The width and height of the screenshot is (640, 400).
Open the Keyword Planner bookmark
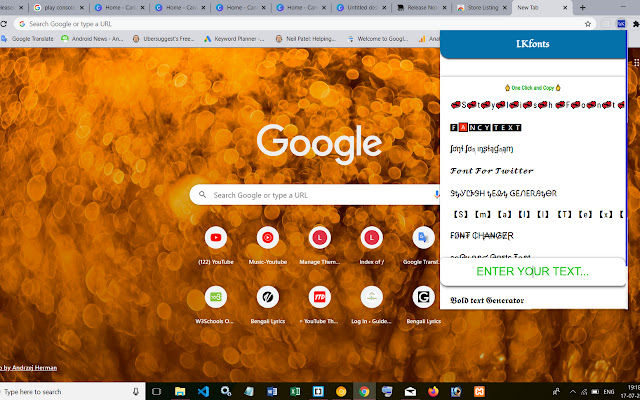pos(235,39)
